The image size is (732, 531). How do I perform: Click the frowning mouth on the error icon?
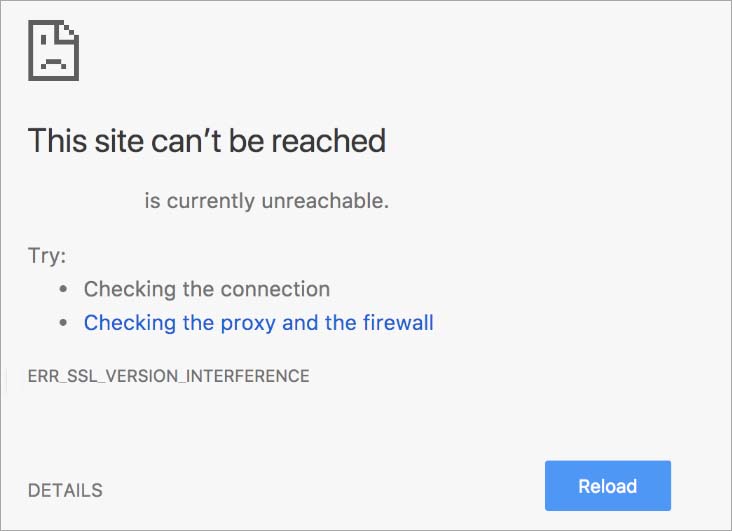(x=52, y=60)
